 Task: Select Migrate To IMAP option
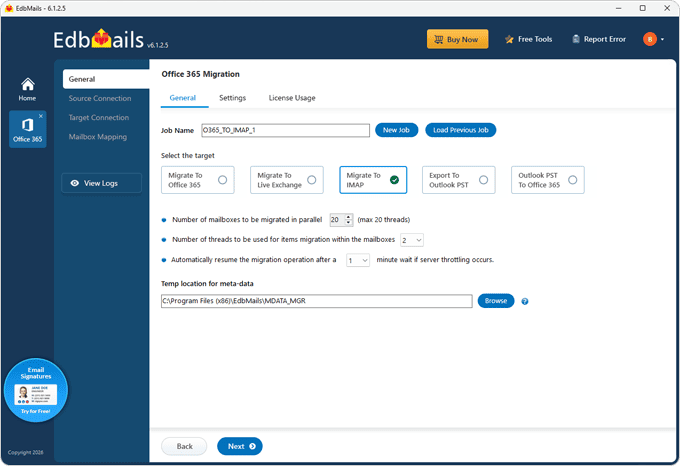(x=373, y=180)
